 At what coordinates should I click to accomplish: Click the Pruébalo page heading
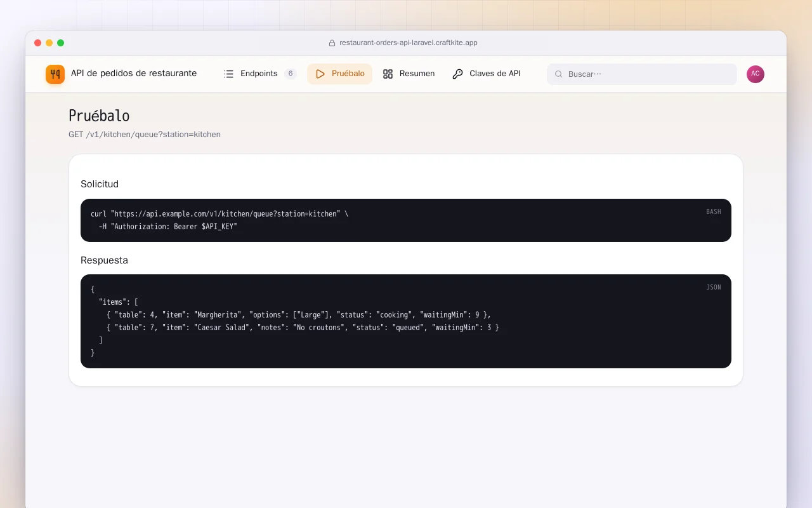pyautogui.click(x=99, y=116)
